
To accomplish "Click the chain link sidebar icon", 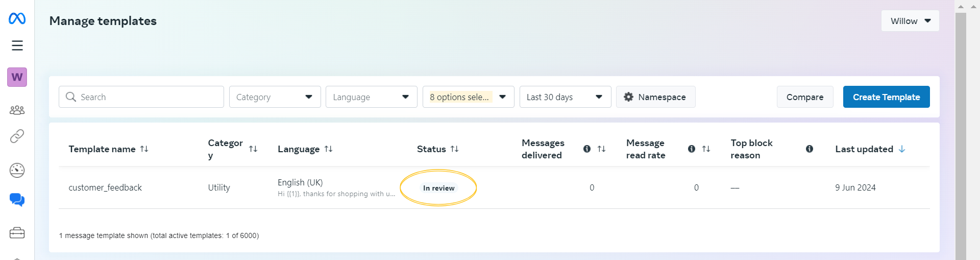I will point(17,136).
